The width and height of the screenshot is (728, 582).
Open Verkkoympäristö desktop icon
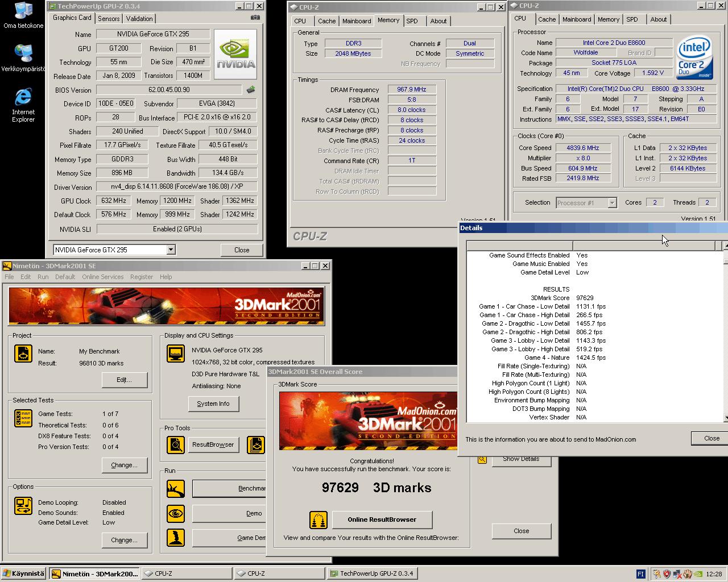(x=23, y=58)
